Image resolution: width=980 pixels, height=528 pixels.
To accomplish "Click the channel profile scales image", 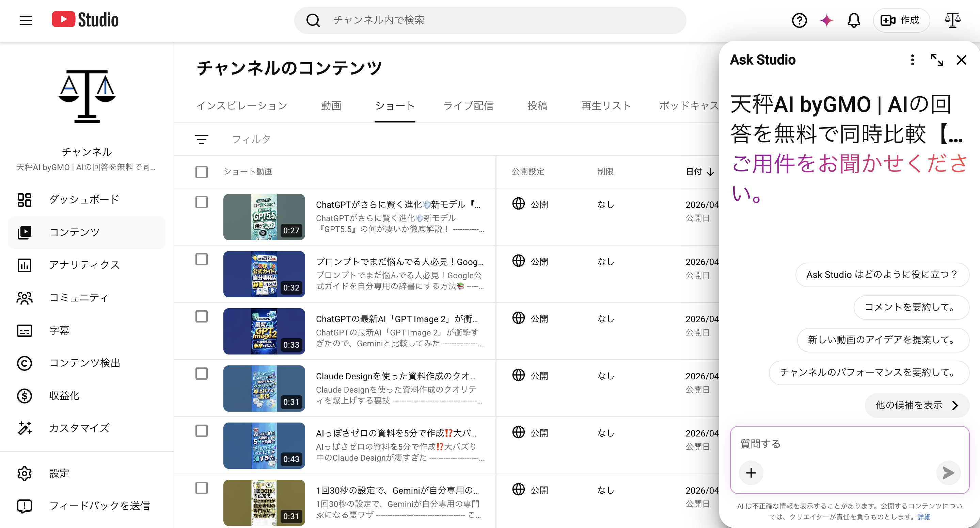I will click(87, 96).
